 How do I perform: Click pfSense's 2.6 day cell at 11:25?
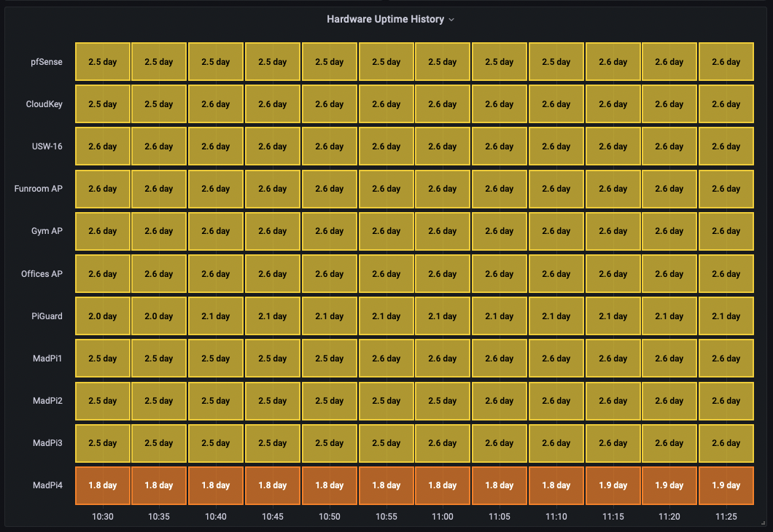coord(726,62)
